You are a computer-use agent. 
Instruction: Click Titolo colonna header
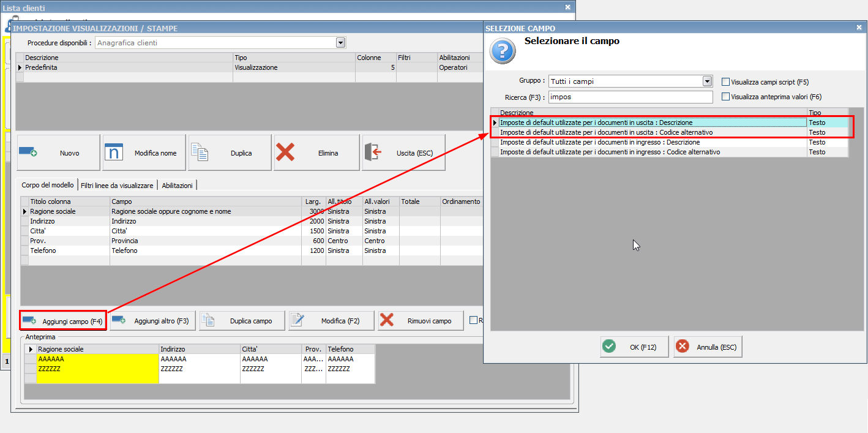tap(69, 201)
